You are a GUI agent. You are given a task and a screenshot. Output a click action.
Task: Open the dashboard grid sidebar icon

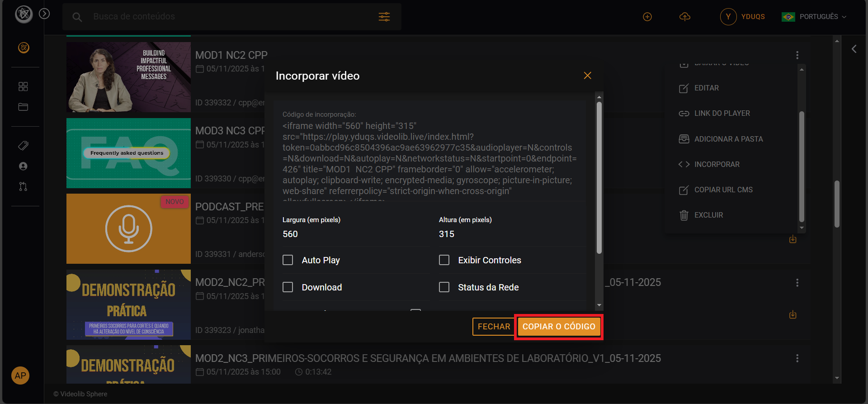23,86
